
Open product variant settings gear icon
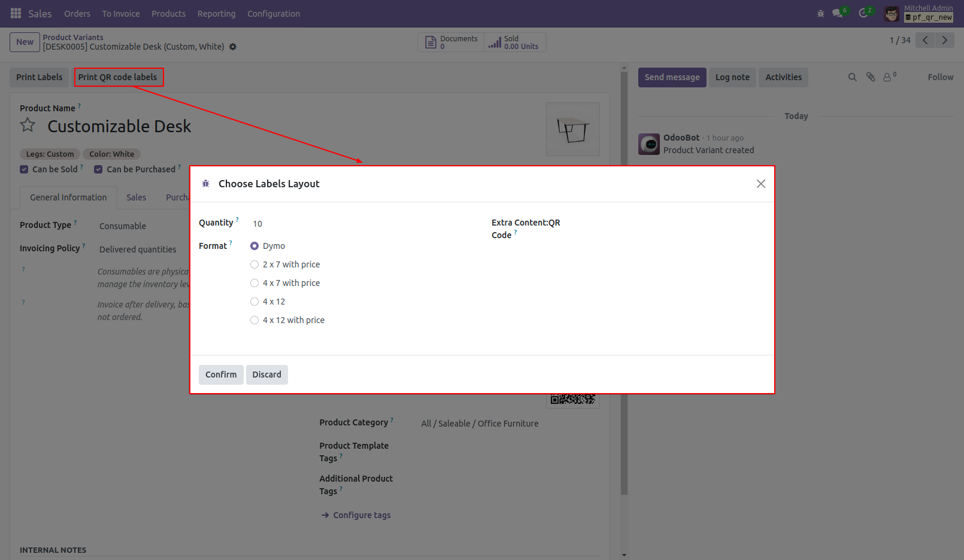(x=233, y=47)
